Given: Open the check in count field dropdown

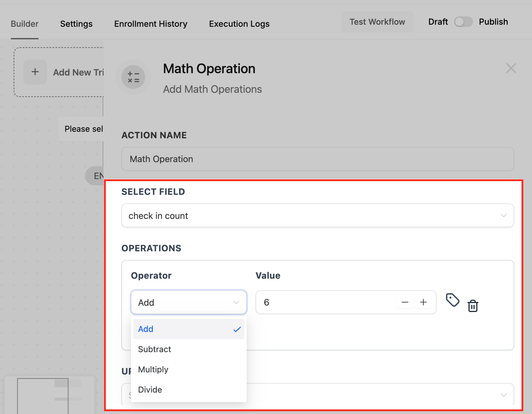Looking at the screenshot, I should (x=317, y=215).
